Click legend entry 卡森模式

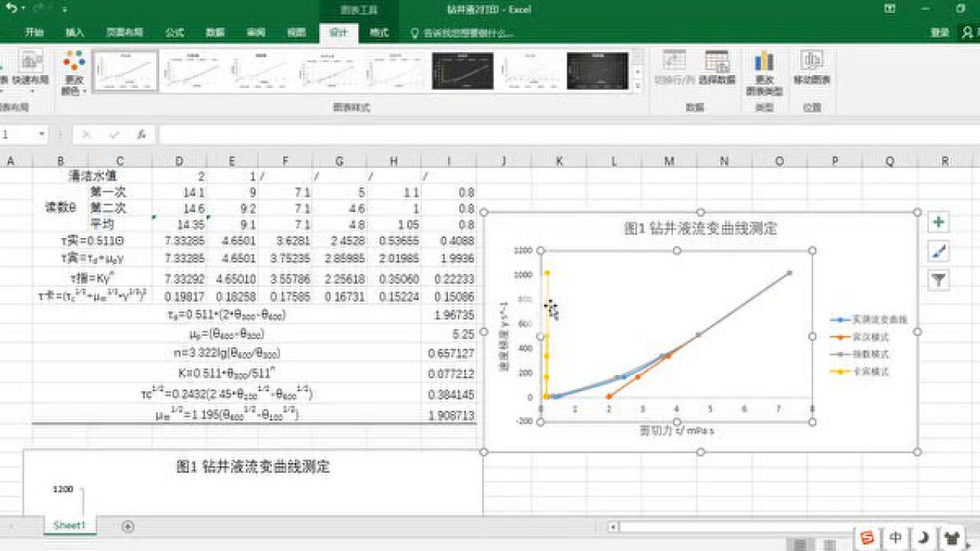(x=861, y=372)
